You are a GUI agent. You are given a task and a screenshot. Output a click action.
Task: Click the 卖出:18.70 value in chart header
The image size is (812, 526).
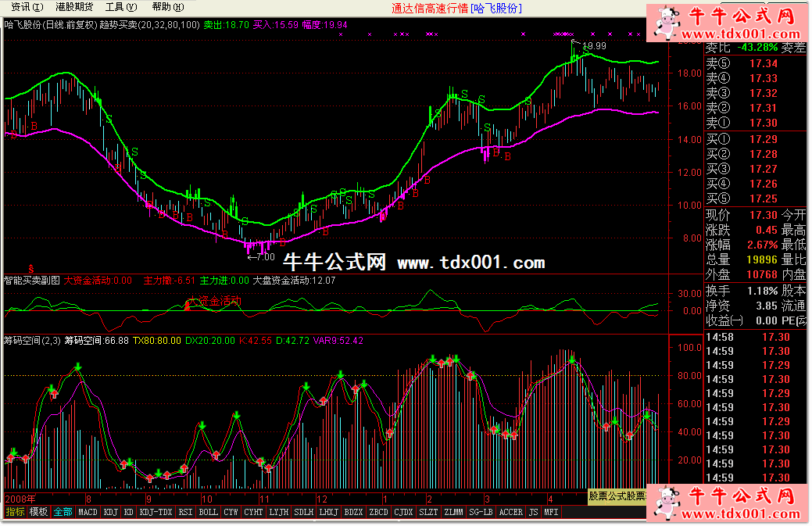(x=227, y=25)
